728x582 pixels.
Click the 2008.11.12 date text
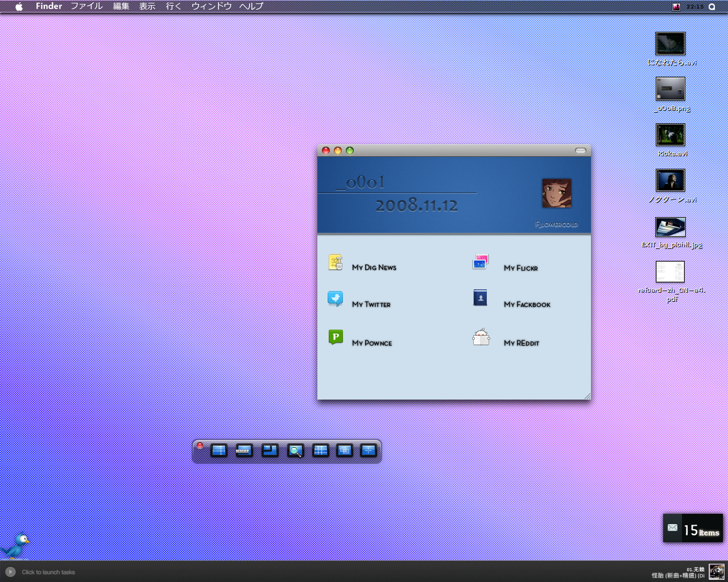pyautogui.click(x=417, y=205)
